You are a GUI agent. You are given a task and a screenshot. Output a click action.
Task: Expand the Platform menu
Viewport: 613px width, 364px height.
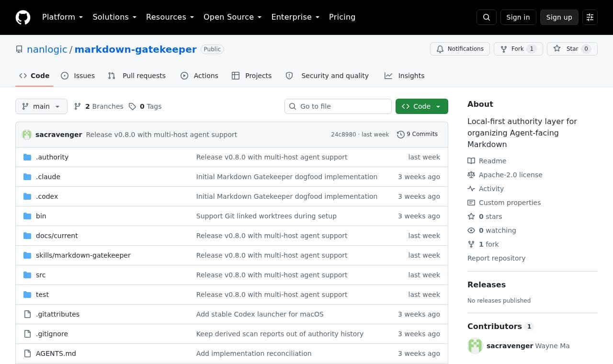click(x=62, y=17)
